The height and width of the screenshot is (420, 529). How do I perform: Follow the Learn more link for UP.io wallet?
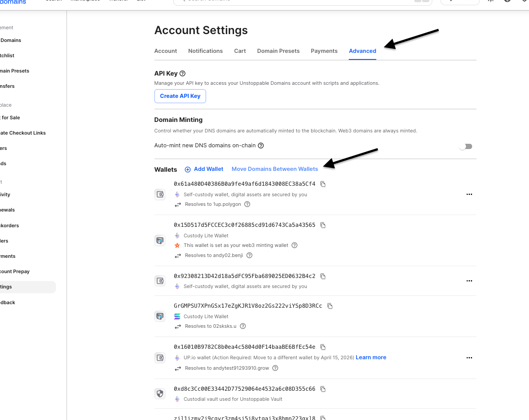tap(371, 358)
